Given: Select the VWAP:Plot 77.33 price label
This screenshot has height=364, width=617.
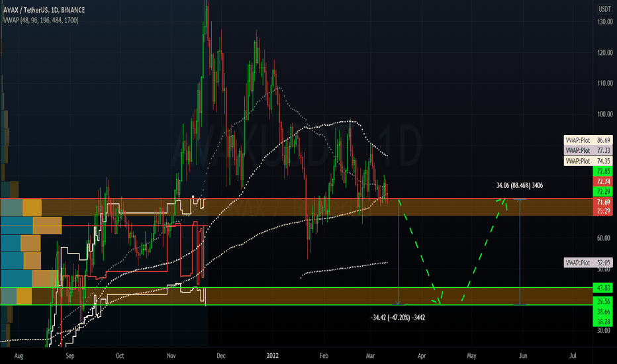Looking at the screenshot, I should coord(588,150).
